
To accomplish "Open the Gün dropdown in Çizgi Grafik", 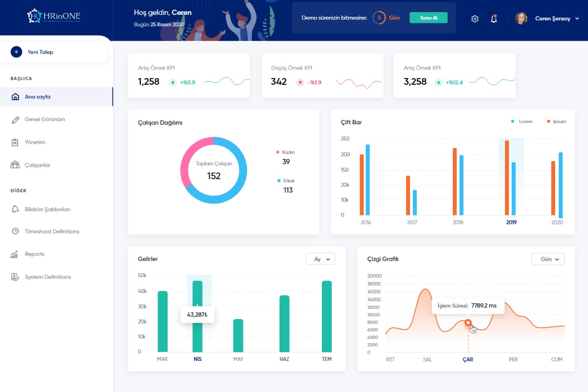I will pyautogui.click(x=548, y=259).
